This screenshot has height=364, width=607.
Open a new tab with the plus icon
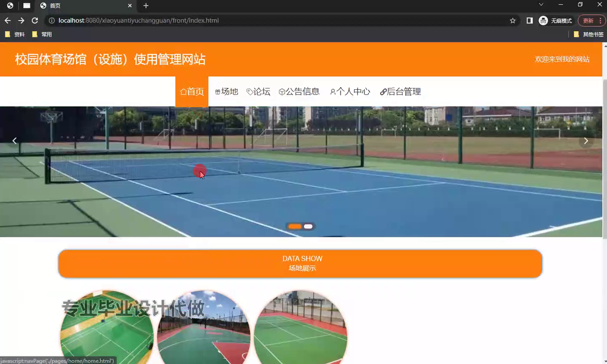click(x=146, y=5)
